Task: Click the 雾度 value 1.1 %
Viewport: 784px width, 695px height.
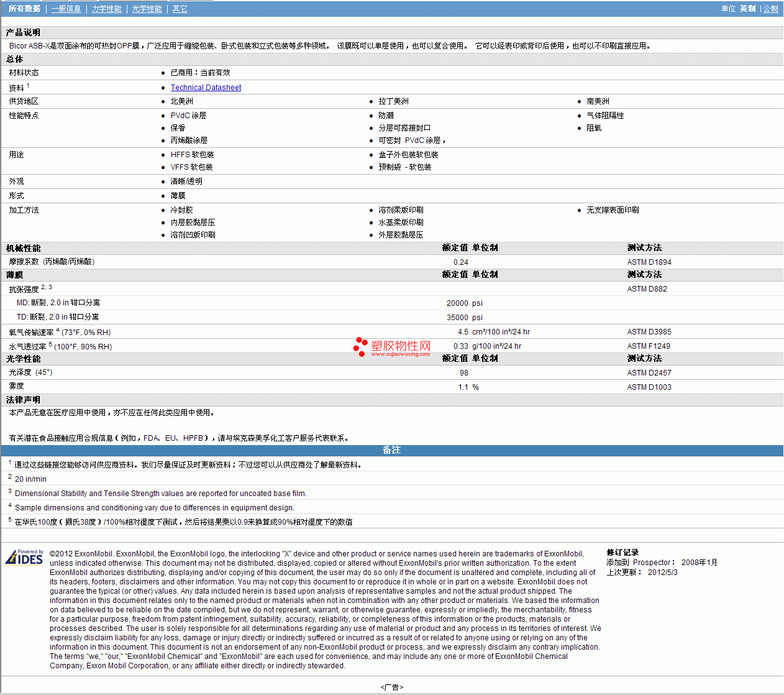Action: 468,387
